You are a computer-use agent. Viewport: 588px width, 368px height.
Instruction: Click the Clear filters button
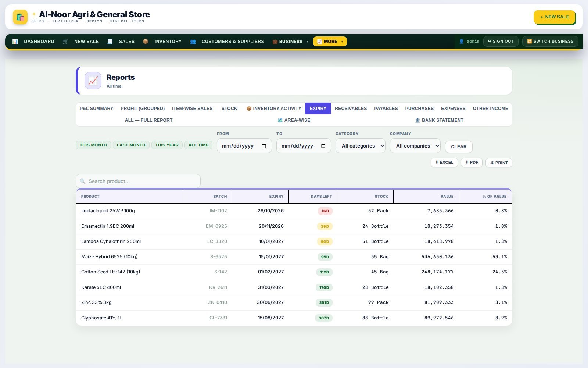[459, 146]
